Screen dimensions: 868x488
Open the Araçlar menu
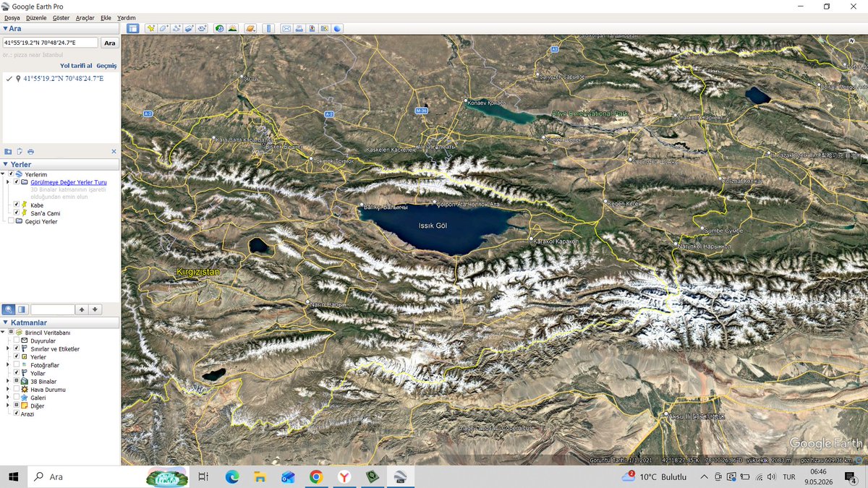[85, 17]
